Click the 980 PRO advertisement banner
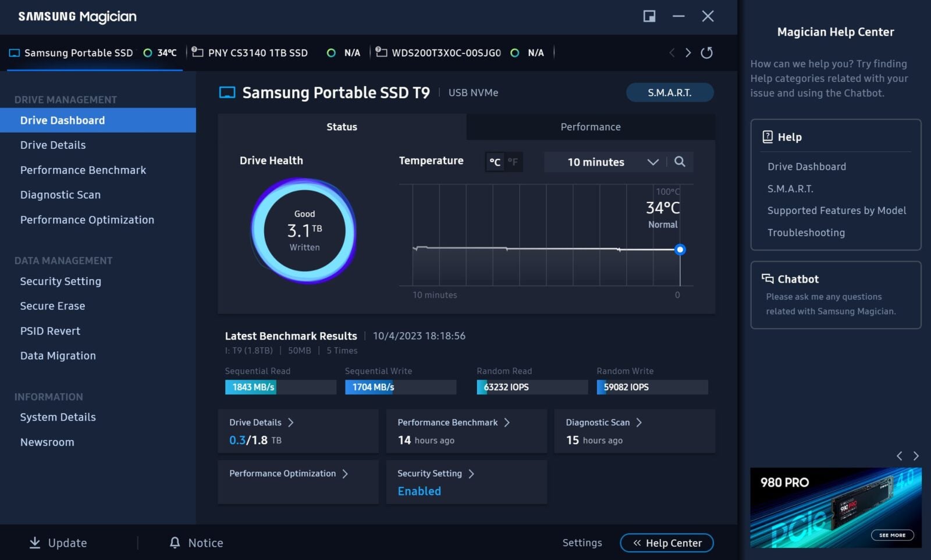This screenshot has width=931, height=560. click(x=836, y=507)
